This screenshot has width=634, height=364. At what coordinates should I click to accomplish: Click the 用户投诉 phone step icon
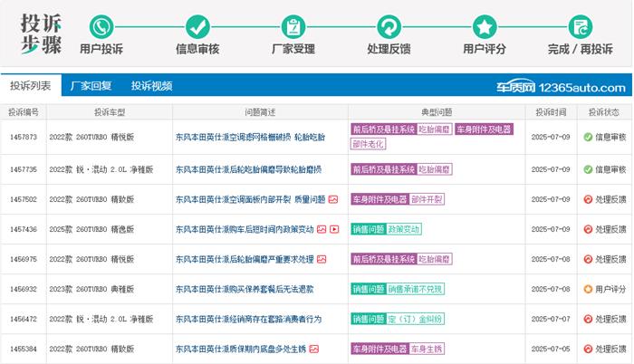point(101,27)
